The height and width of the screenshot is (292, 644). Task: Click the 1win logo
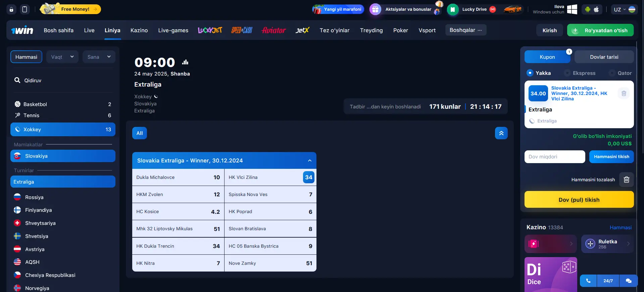tap(22, 30)
